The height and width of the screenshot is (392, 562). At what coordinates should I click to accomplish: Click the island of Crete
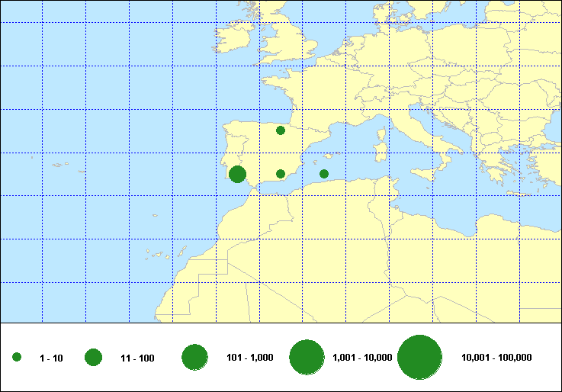[519, 193]
